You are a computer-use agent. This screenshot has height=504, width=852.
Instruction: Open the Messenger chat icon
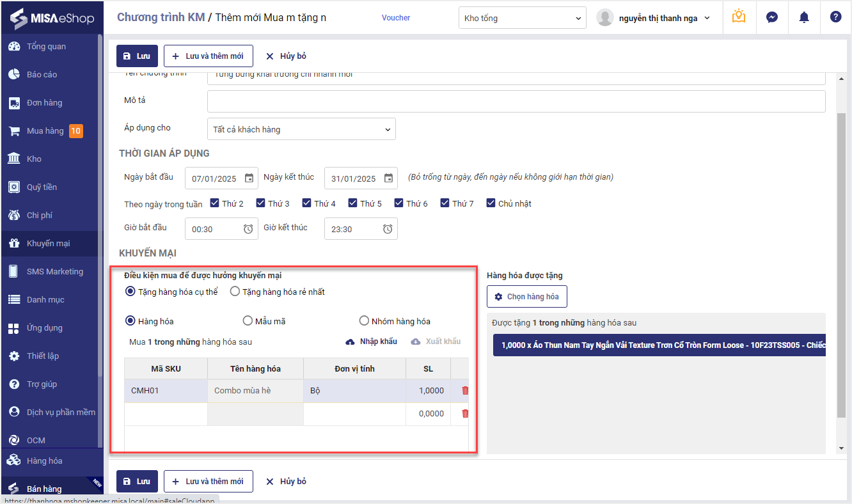click(772, 17)
